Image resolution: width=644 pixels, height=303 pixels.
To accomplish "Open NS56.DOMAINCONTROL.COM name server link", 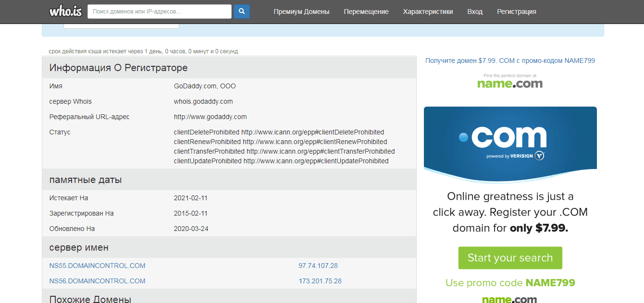I will coord(97,281).
